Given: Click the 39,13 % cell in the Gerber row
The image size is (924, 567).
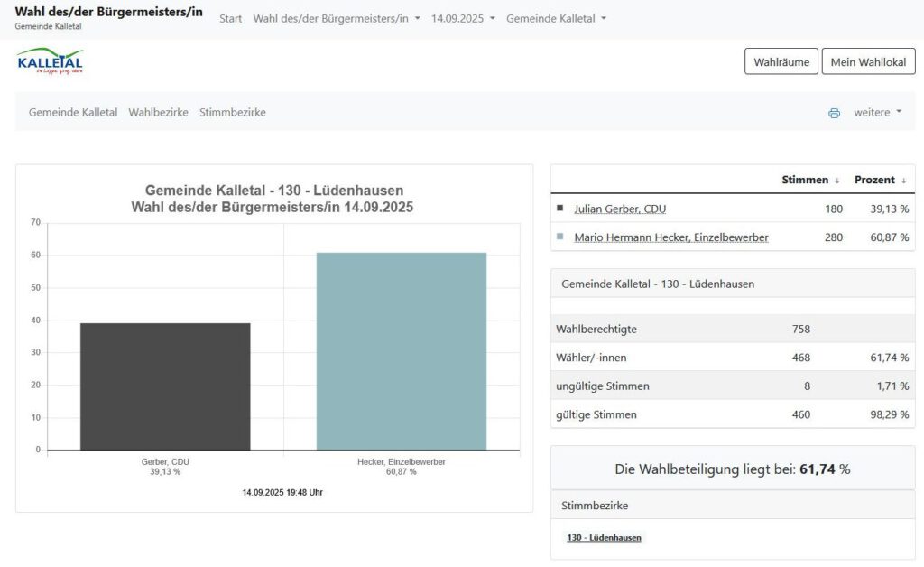Looking at the screenshot, I should pos(889,209).
